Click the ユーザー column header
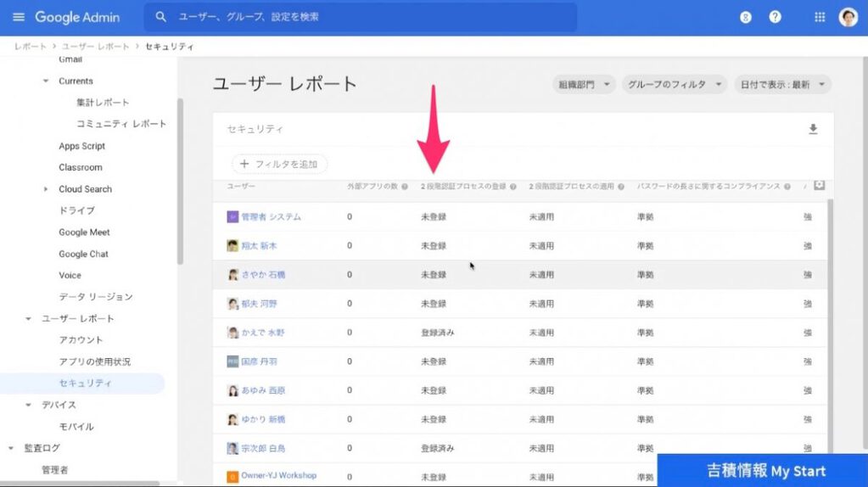Screen dimensions: 868x487 pos(241,187)
